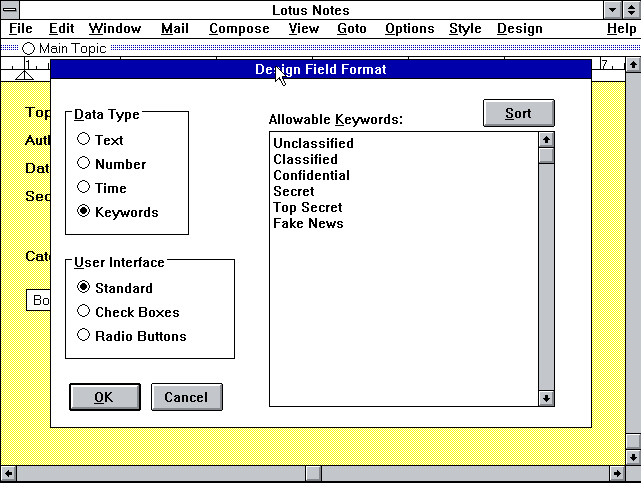This screenshot has height=483, width=641.
Task: Click the horizontal scrollbar left arrow
Action: (8, 473)
